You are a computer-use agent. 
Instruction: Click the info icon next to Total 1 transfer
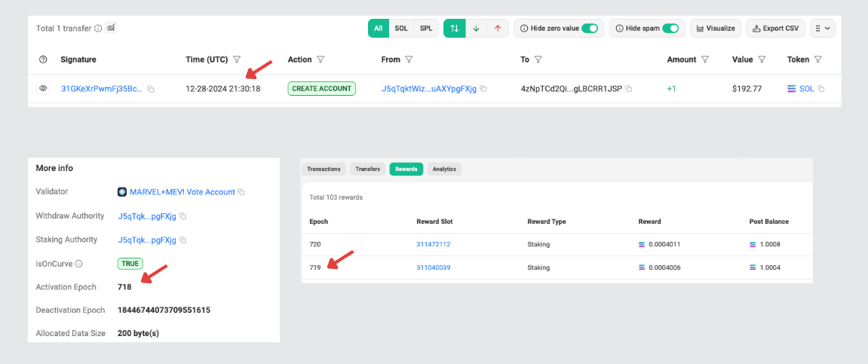(x=98, y=28)
